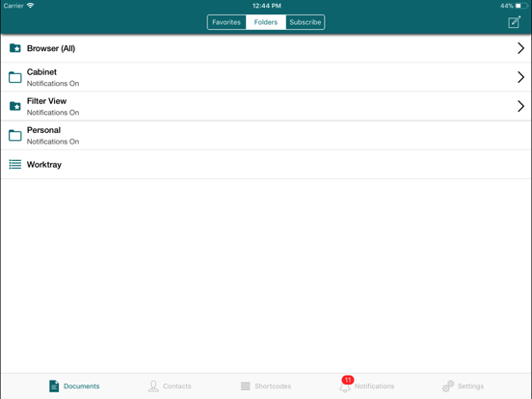Click the Worktray list icon

14,164
